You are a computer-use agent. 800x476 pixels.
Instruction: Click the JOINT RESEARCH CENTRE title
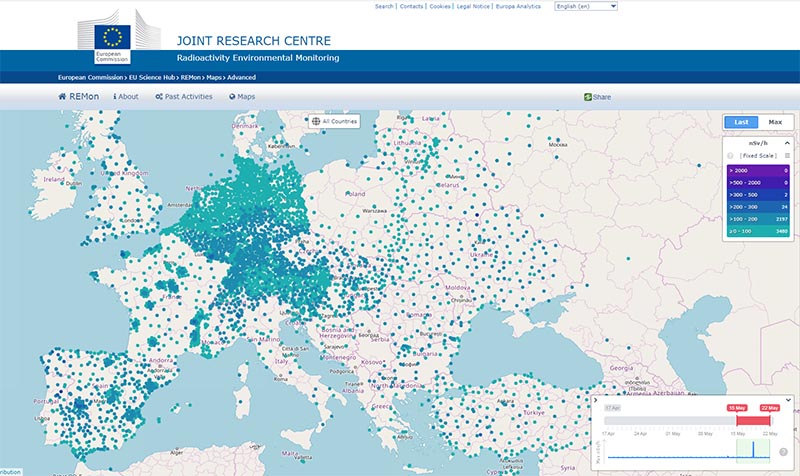click(x=254, y=41)
